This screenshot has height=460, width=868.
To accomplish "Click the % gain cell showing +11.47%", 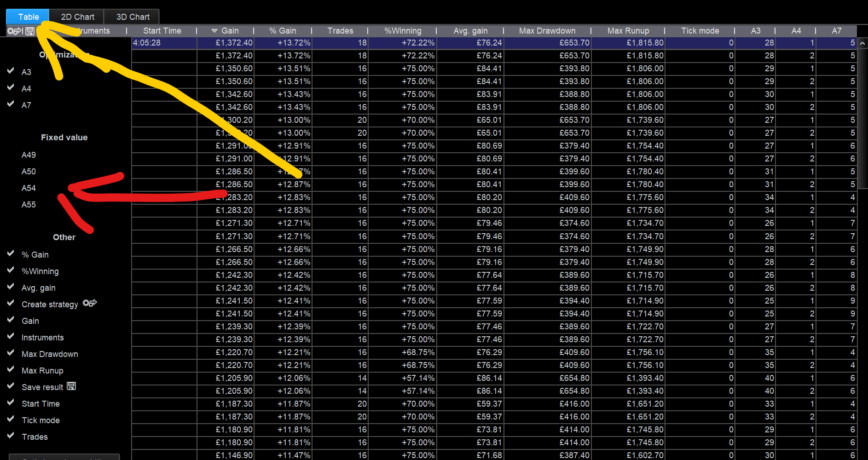I will point(283,455).
